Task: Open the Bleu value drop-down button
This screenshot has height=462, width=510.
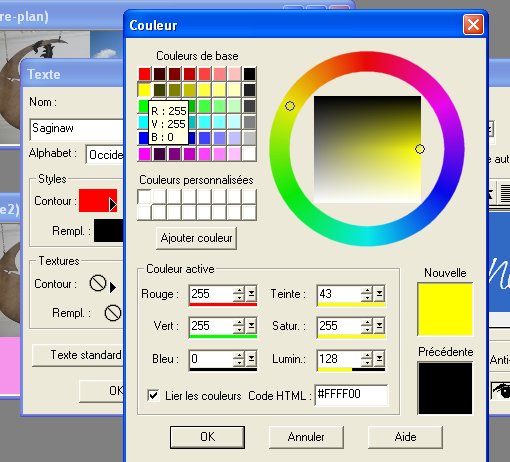Action: pyautogui.click(x=251, y=359)
